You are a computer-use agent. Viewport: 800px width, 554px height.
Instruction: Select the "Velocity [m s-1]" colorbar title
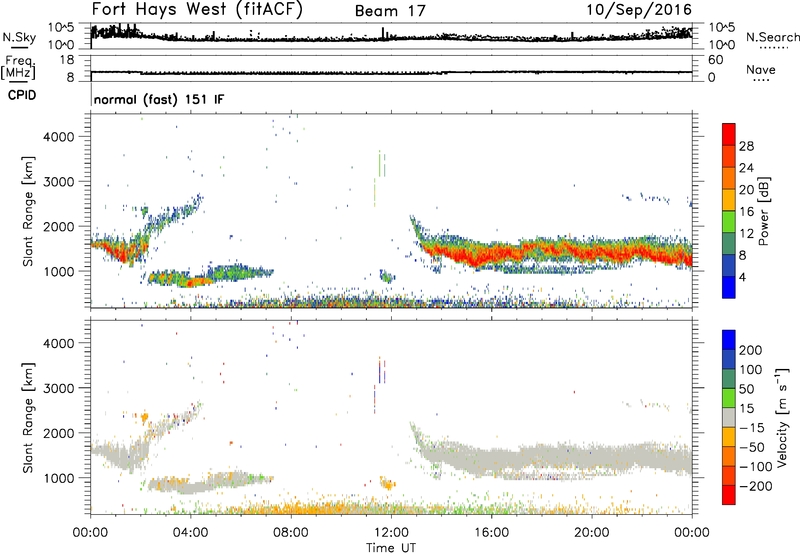tap(781, 417)
